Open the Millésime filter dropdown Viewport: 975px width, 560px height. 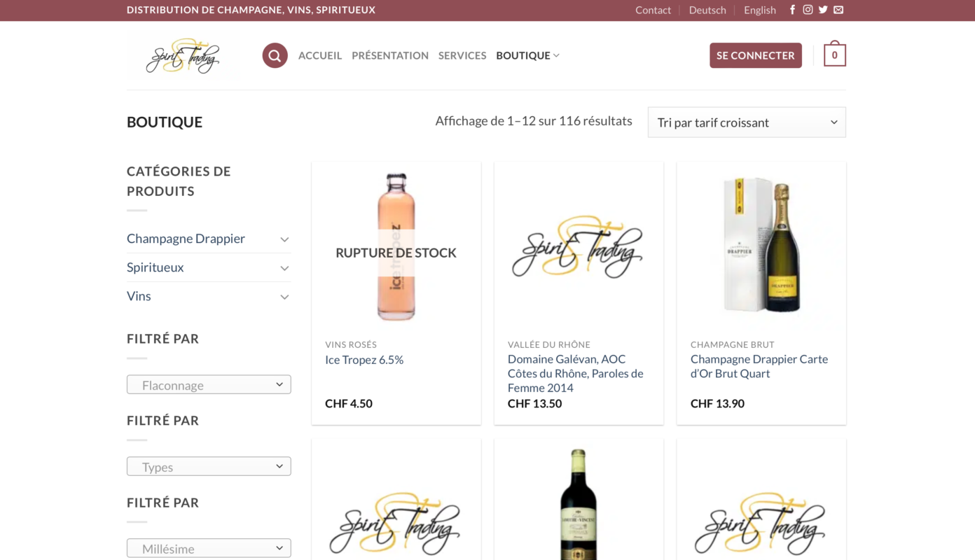[209, 549]
